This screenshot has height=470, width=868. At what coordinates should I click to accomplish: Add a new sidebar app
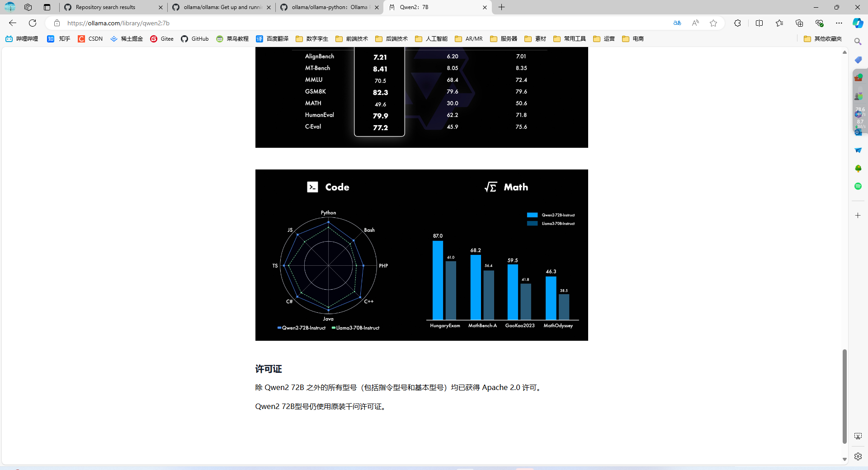pyautogui.click(x=858, y=216)
